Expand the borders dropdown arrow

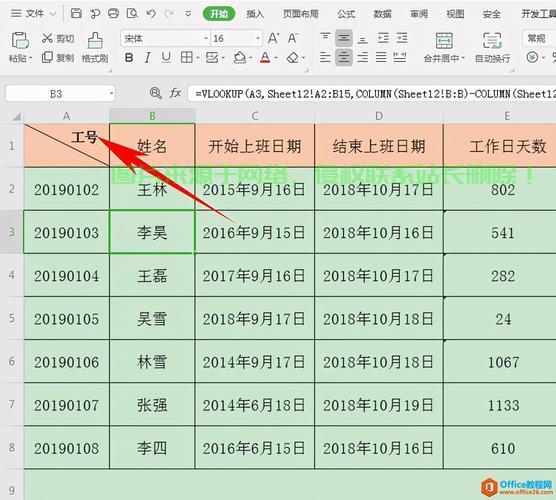pos(198,58)
